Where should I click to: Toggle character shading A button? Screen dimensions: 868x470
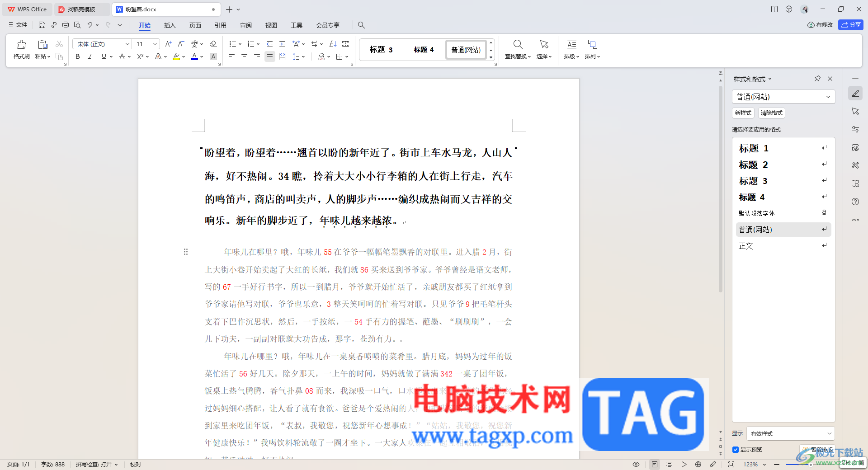(x=213, y=56)
